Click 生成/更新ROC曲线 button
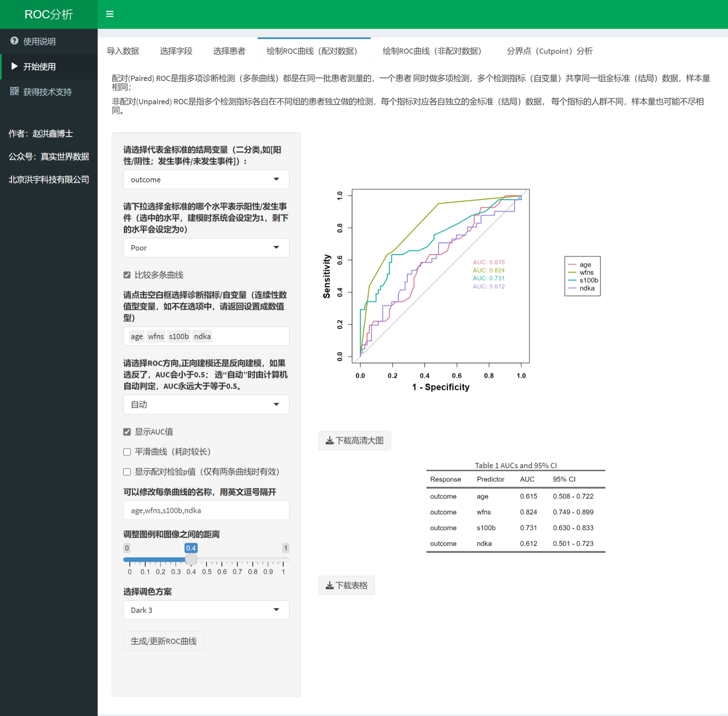 (x=163, y=641)
